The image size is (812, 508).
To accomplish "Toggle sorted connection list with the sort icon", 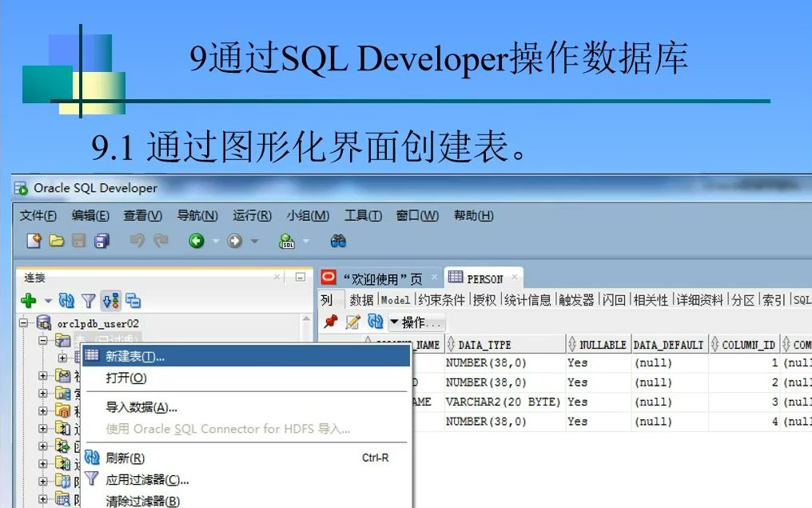I will click(113, 300).
